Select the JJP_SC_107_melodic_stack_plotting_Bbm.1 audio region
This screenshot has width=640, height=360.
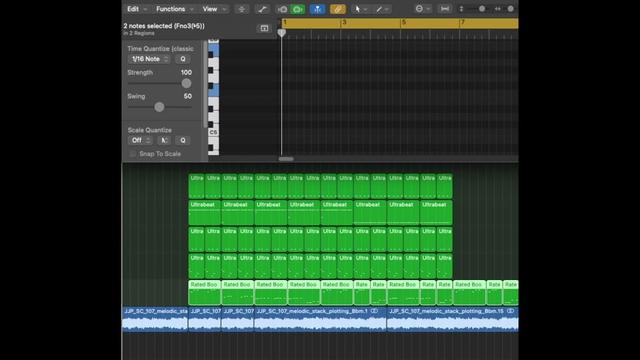click(320, 319)
